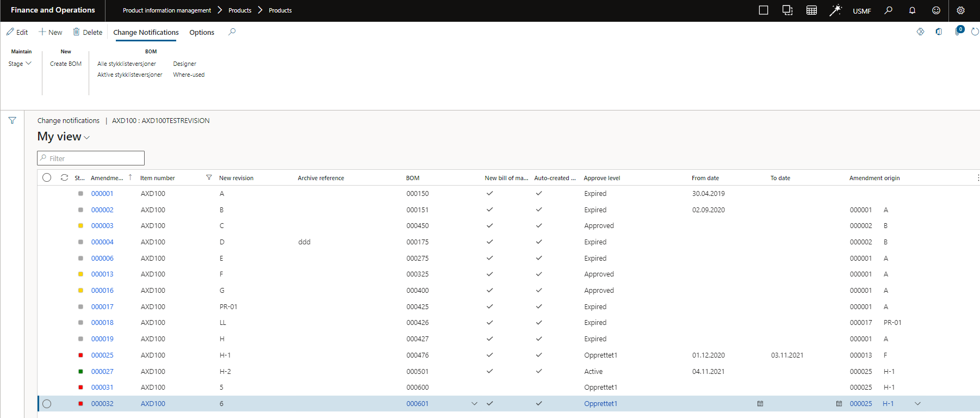Click the red status marker for 000025
Viewport: 980px width, 418px height.
tap(80, 355)
